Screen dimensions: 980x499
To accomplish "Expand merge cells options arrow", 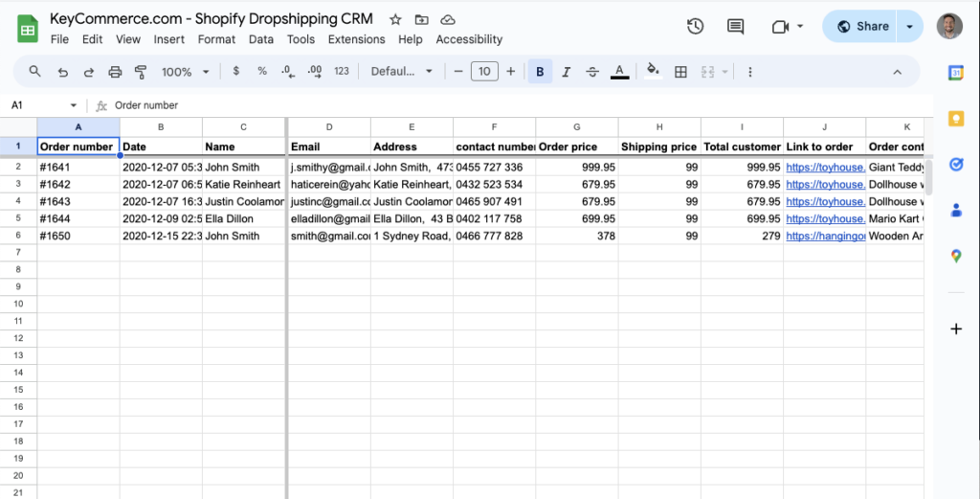I will [725, 72].
